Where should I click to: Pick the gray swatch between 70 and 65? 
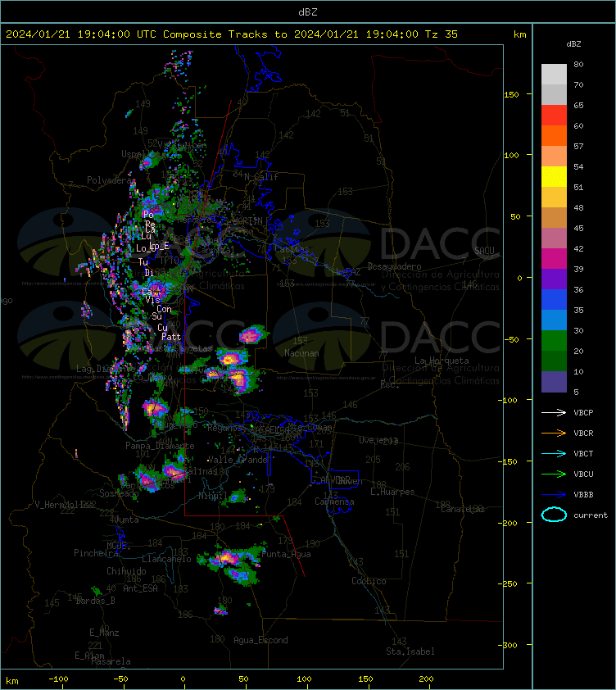(x=554, y=94)
